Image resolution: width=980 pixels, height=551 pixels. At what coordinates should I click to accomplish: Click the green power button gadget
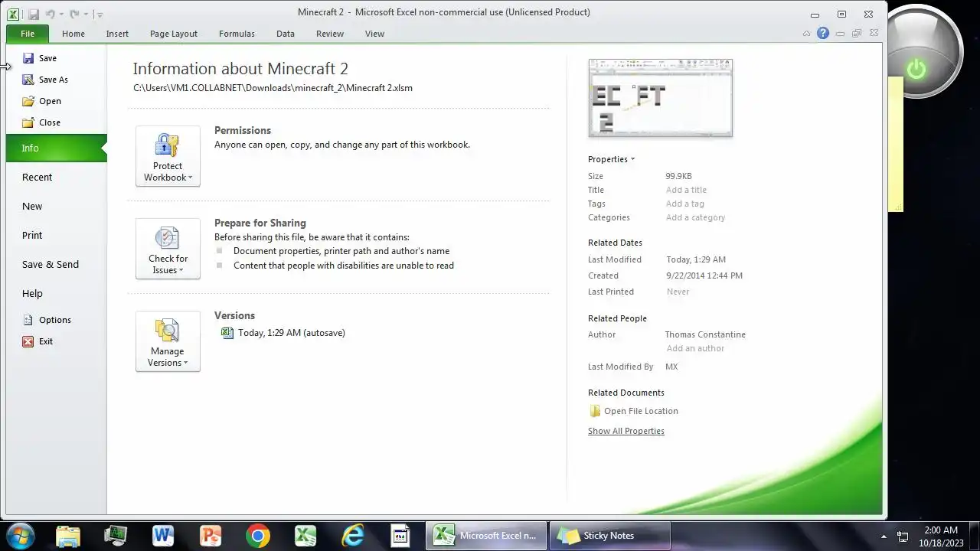tap(916, 69)
